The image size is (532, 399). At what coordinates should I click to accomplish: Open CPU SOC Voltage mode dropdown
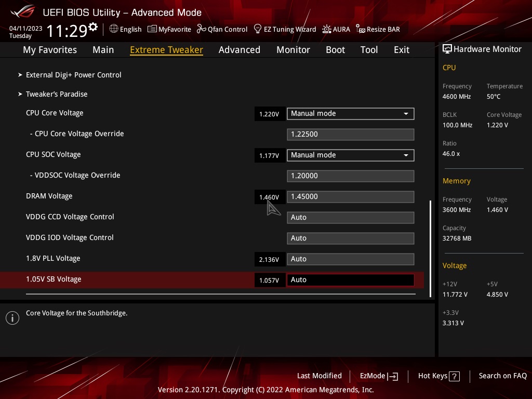(351, 155)
